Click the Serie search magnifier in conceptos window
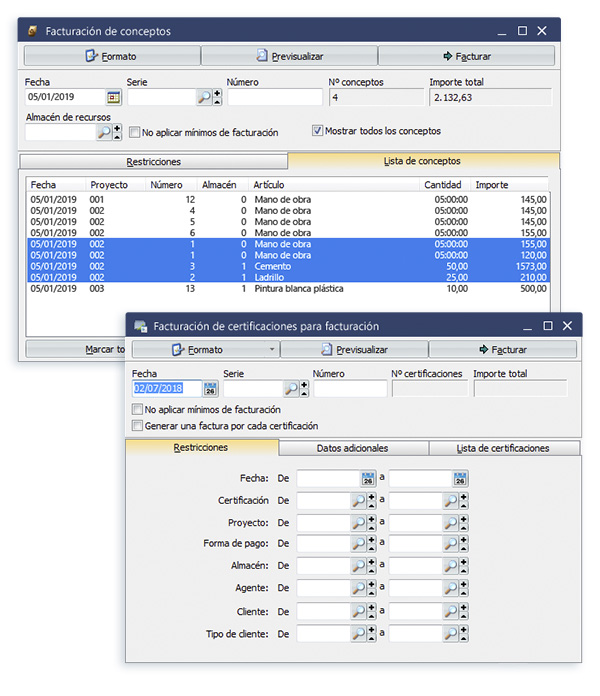 (x=204, y=97)
